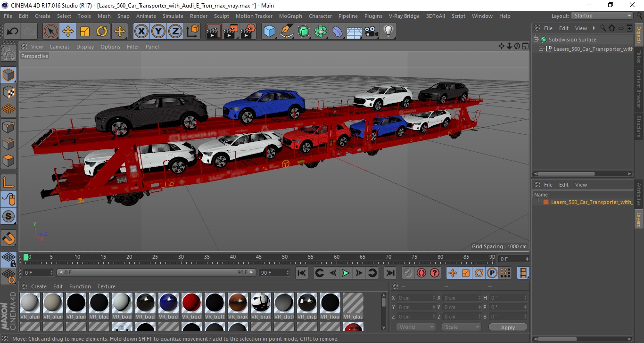644x343 pixels.
Task: Toggle Y axis lock
Action: coord(158,32)
